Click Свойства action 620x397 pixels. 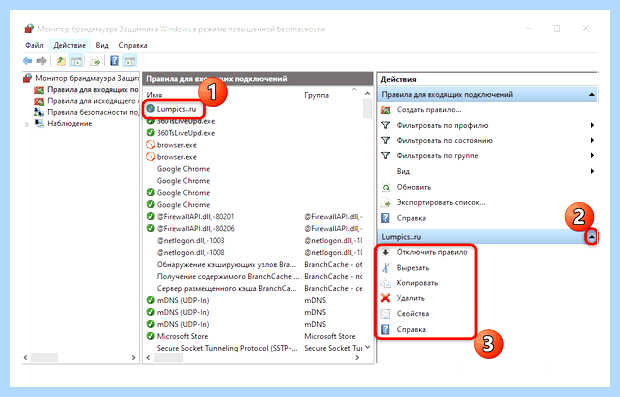(413, 314)
